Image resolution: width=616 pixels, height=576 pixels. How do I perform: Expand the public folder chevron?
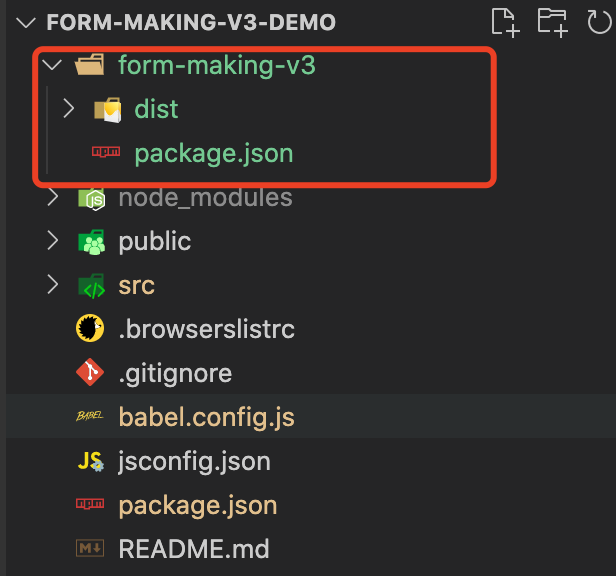click(x=53, y=242)
